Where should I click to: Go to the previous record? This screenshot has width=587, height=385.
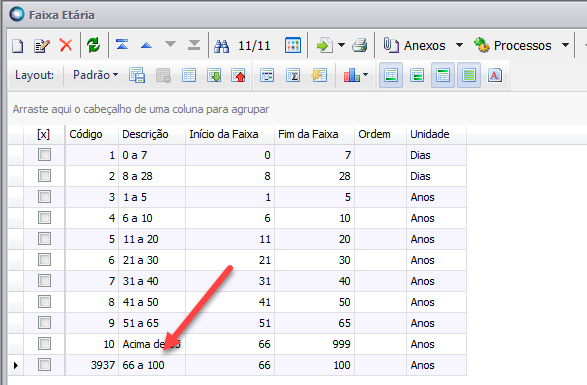146,46
